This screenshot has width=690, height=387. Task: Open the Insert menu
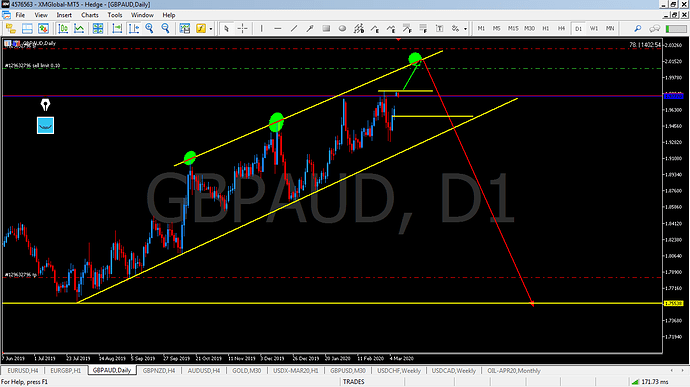click(64, 15)
